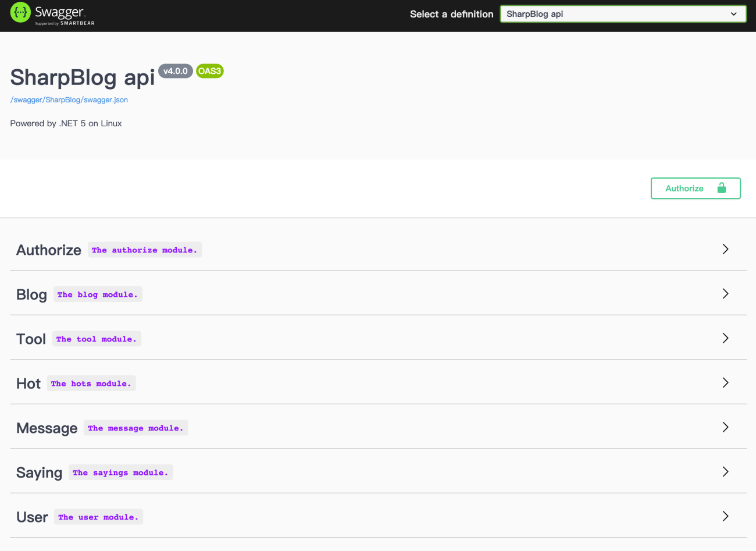Click the Hot module heading

[28, 384]
